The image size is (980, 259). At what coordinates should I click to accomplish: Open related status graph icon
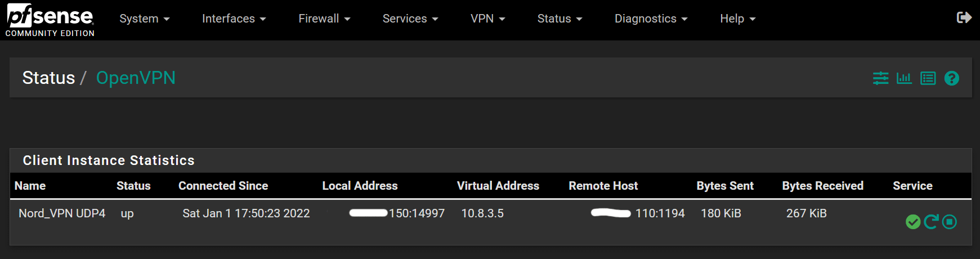point(904,78)
